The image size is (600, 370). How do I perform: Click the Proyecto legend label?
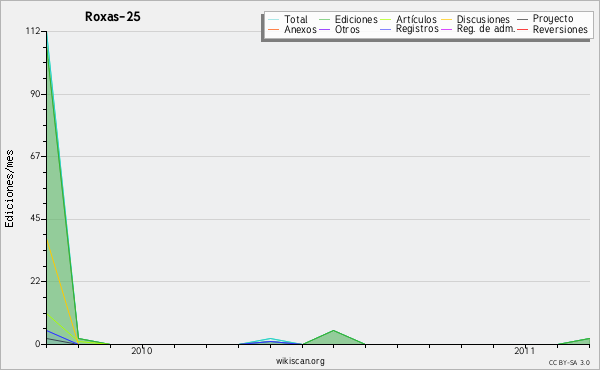pyautogui.click(x=553, y=19)
